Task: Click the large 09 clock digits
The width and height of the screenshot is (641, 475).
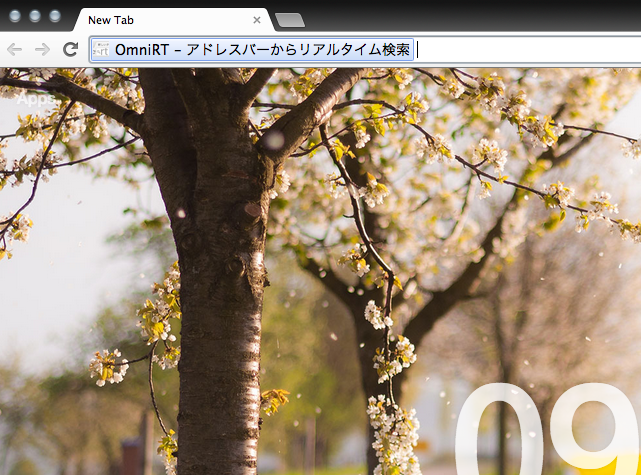Action: coord(547,429)
